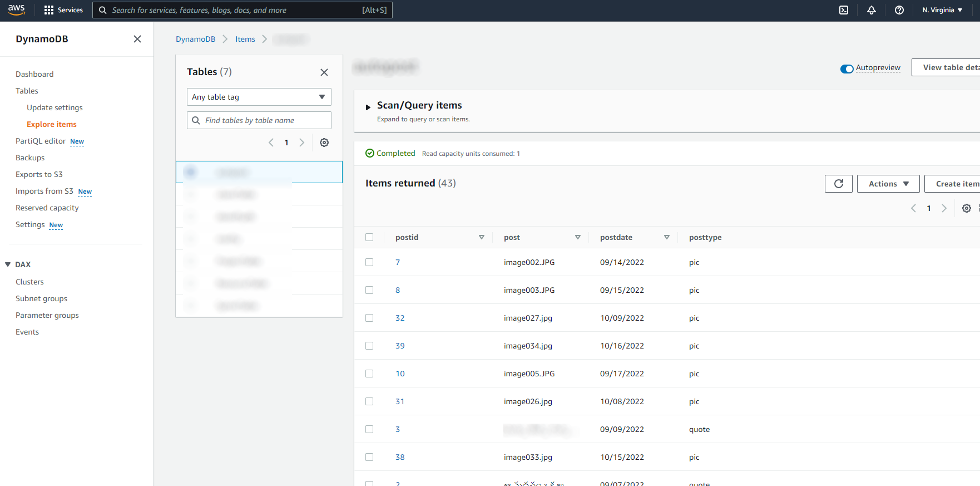Open the AWS home logo
The image size is (980, 486).
point(16,10)
